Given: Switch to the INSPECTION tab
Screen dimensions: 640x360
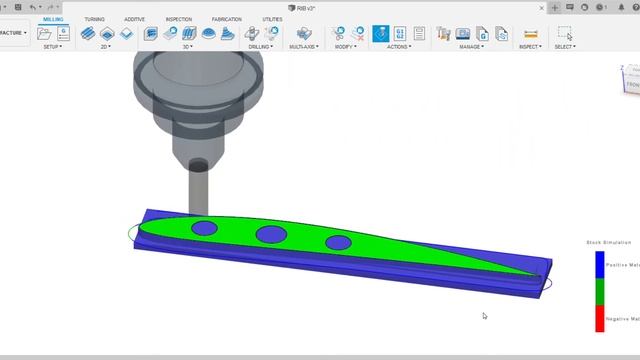Looking at the screenshot, I should click(x=179, y=19).
